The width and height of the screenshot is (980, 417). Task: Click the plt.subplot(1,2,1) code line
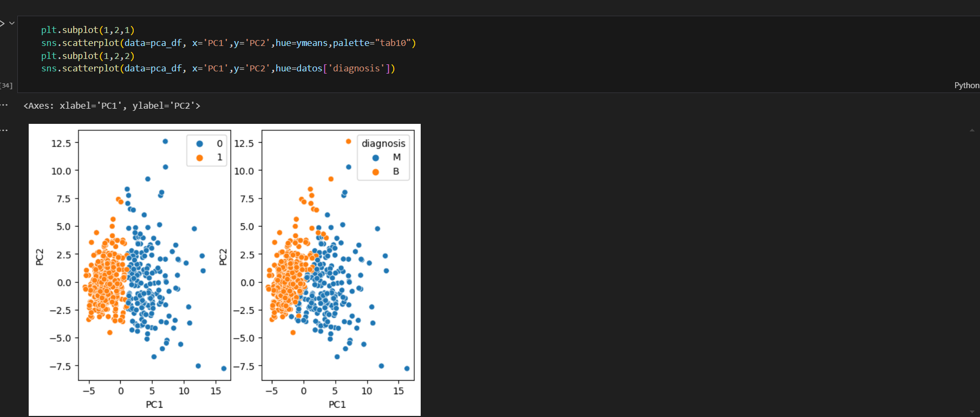(x=88, y=30)
